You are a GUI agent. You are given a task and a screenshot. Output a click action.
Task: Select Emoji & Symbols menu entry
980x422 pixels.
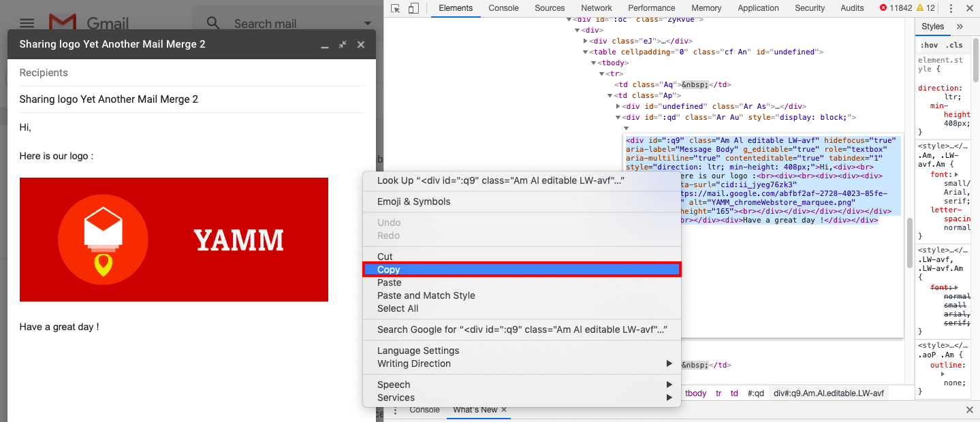(x=413, y=201)
